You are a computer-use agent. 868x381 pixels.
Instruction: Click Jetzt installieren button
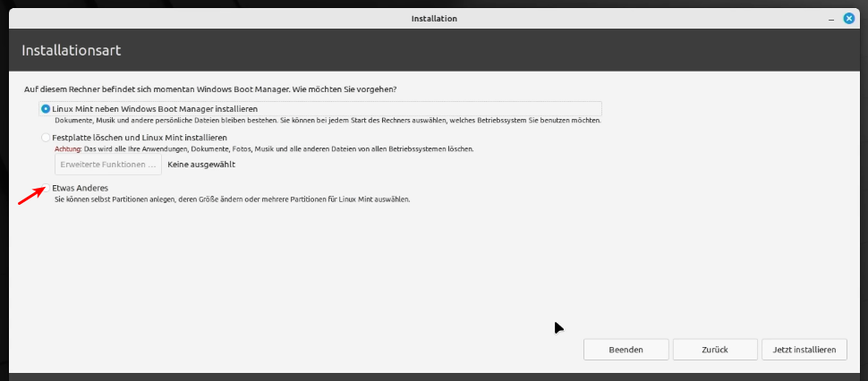tap(804, 350)
